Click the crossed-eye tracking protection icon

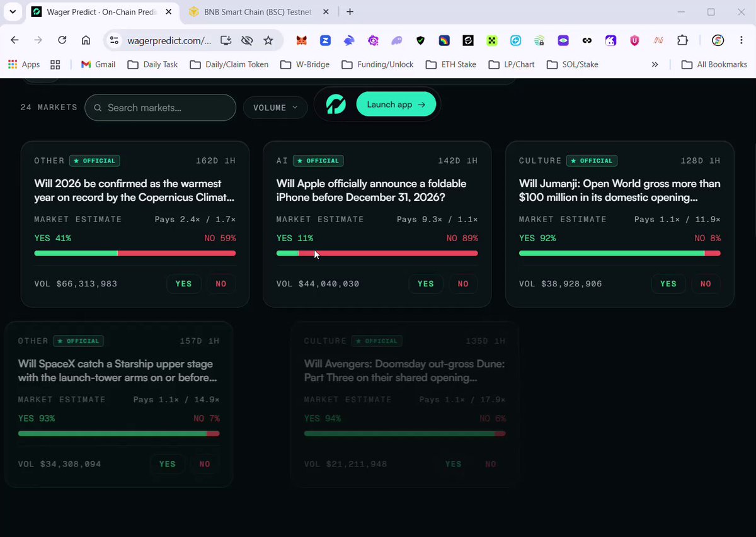(247, 40)
